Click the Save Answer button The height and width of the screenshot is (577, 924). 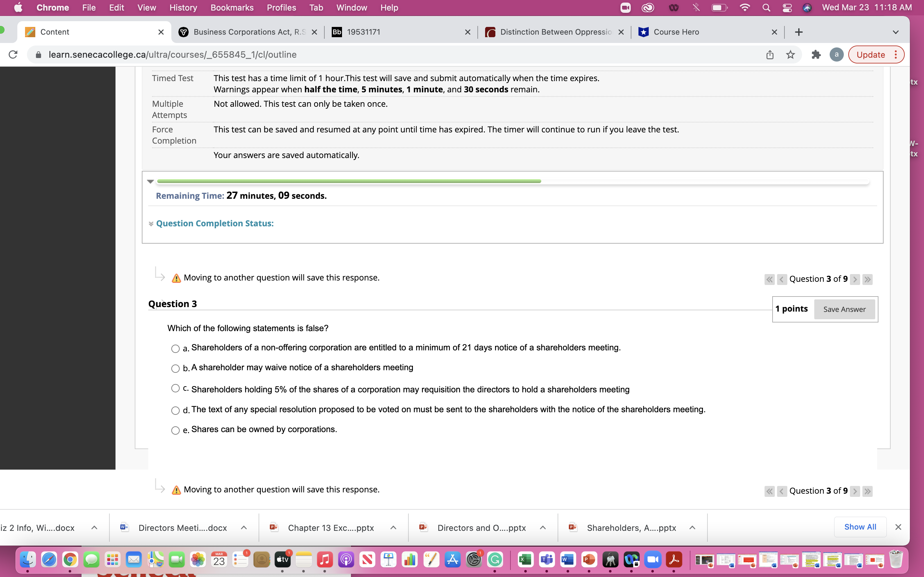844,309
